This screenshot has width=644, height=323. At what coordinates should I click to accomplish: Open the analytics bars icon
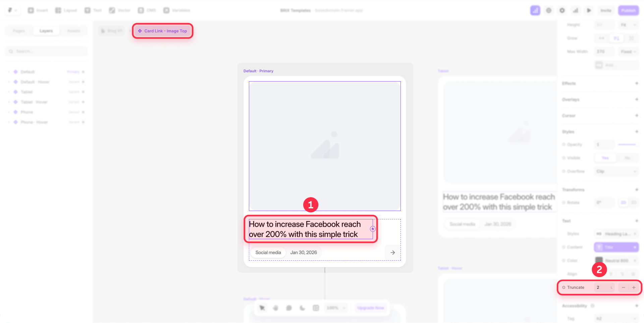click(x=576, y=10)
